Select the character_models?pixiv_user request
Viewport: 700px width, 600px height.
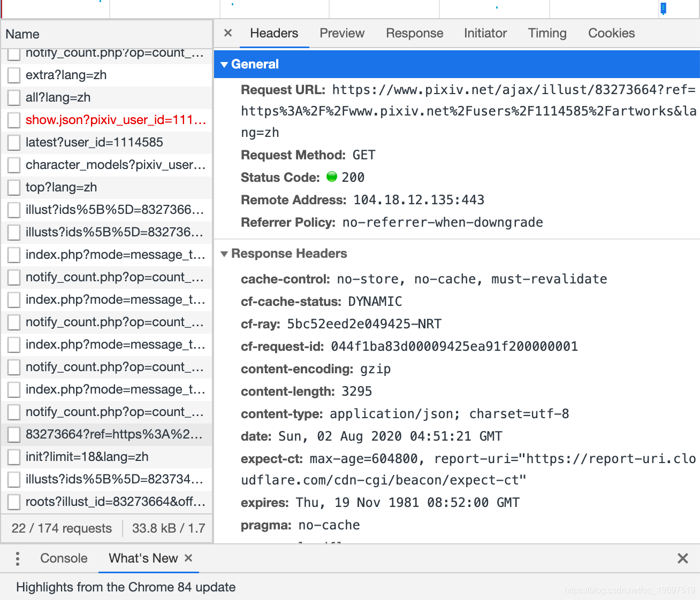(107, 165)
